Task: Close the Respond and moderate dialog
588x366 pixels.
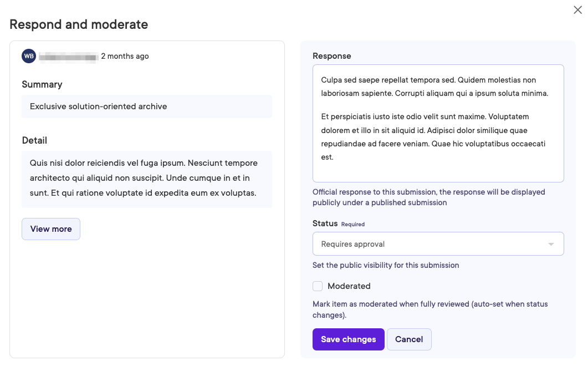Action: (577, 9)
